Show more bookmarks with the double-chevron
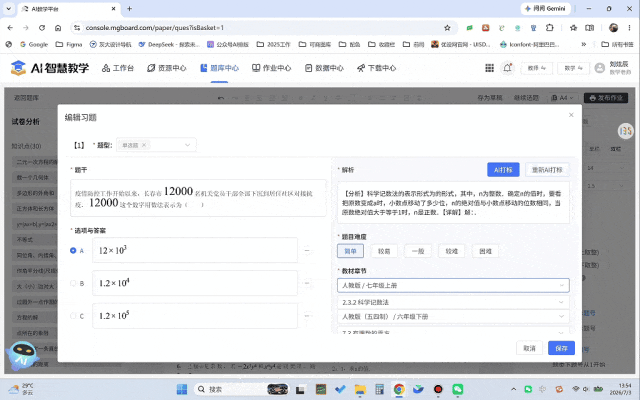Screen dimensions: 640x400 click(584, 44)
